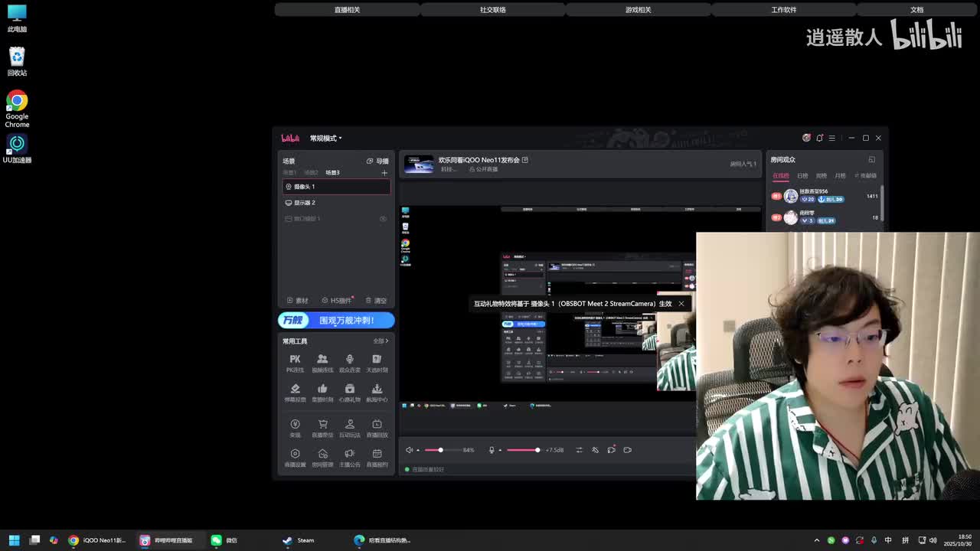Switch to the 场景2 tab
This screenshot has width=980, height=551.
click(x=311, y=173)
